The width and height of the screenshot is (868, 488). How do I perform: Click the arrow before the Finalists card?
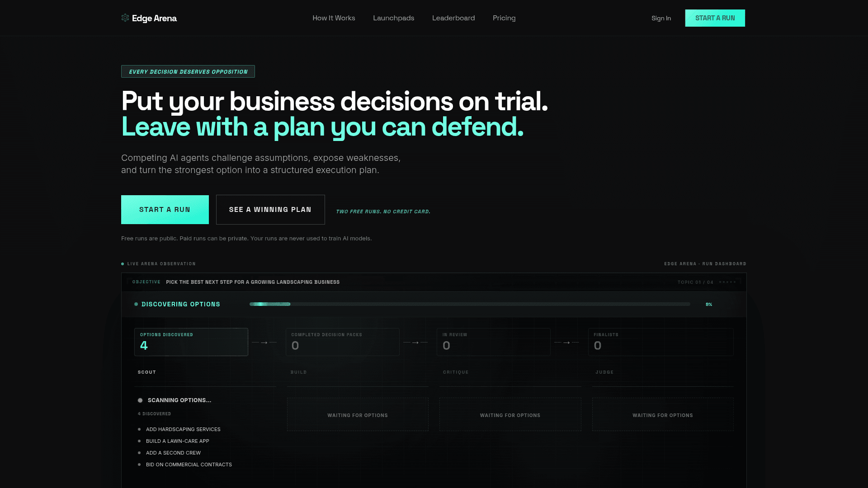pos(566,343)
